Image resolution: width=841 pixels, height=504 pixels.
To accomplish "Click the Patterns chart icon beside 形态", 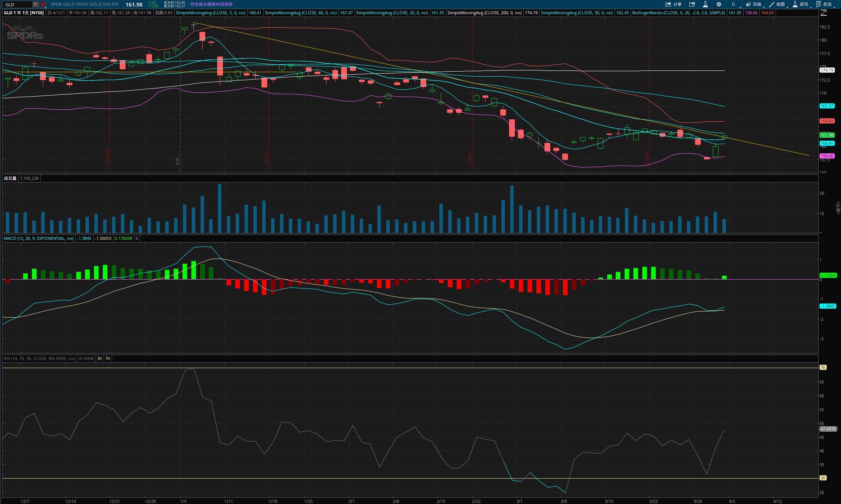I will 818,4.
